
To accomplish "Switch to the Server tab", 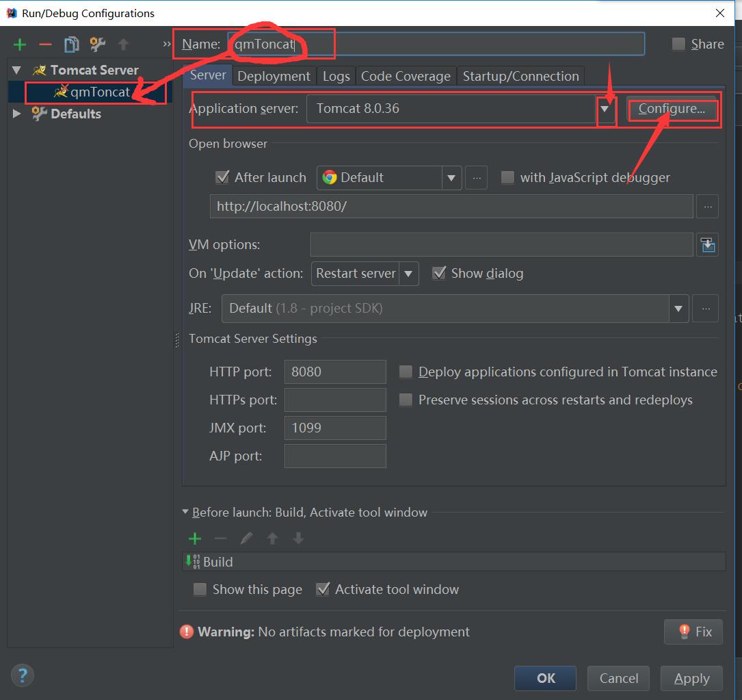I will pyautogui.click(x=208, y=75).
